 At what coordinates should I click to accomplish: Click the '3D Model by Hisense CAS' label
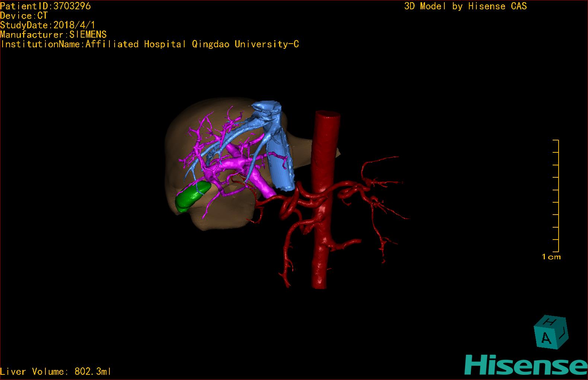[x=466, y=6]
